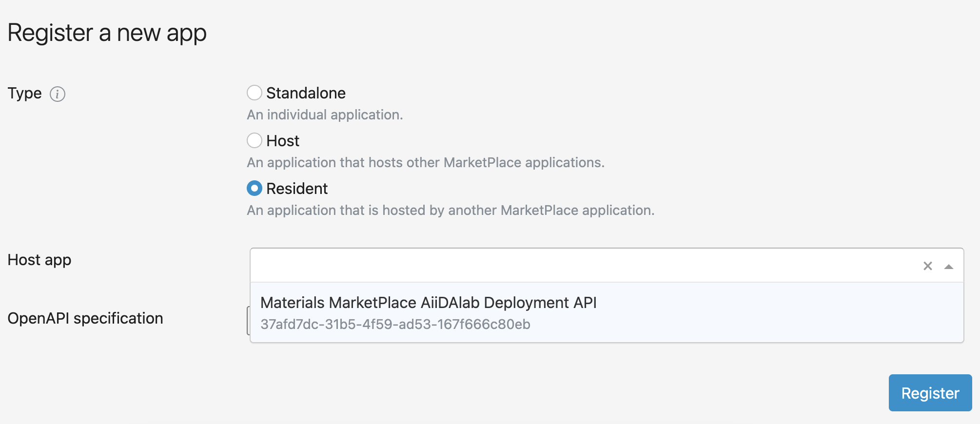Click the OpenAPI specification label
Screen dimensions: 980x424
(x=85, y=318)
